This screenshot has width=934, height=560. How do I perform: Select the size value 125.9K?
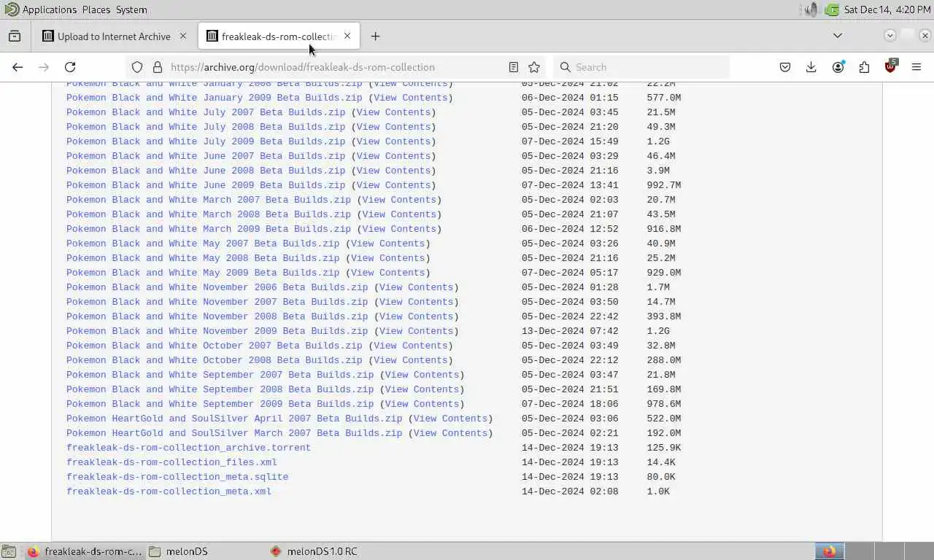point(663,448)
